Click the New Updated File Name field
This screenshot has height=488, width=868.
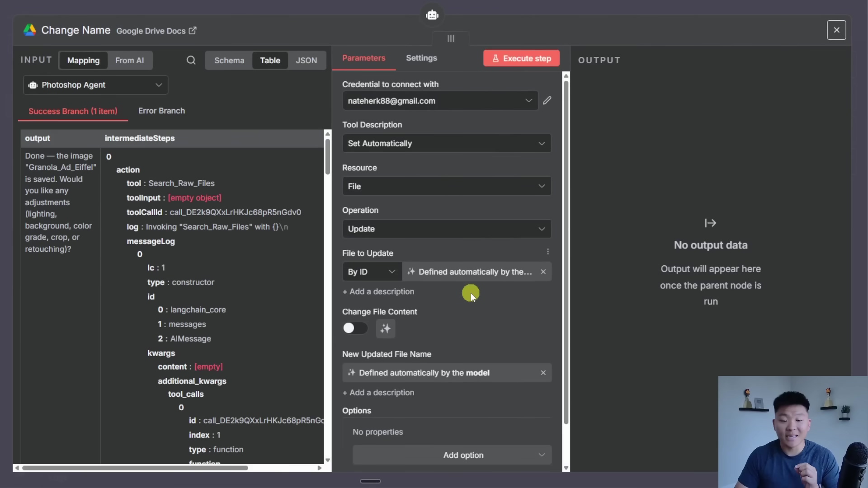[447, 373]
